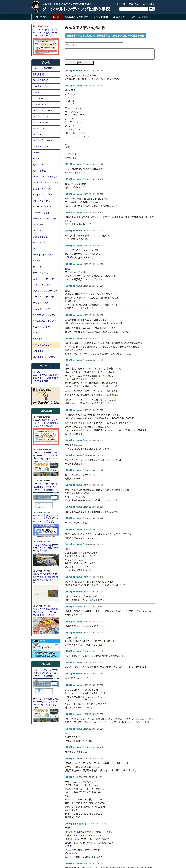
Task: Open ※新NISA board link
Action: (x=46, y=339)
